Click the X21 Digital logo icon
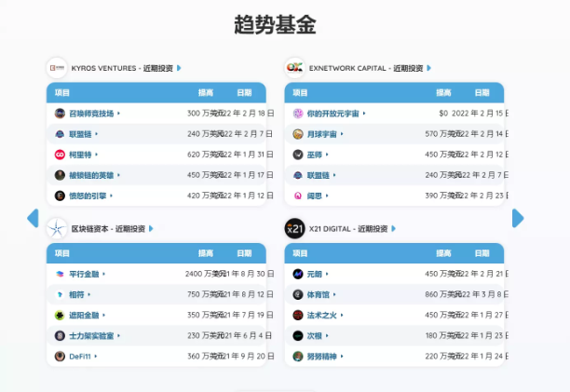The image size is (570, 392). point(295,228)
